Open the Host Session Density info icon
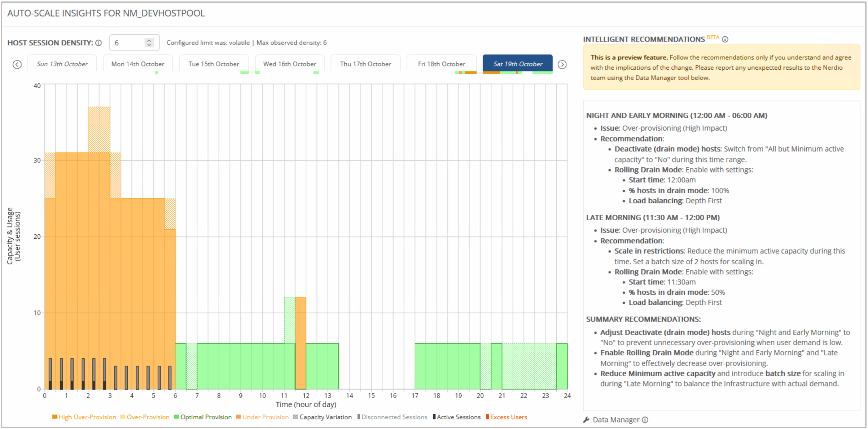 (98, 43)
